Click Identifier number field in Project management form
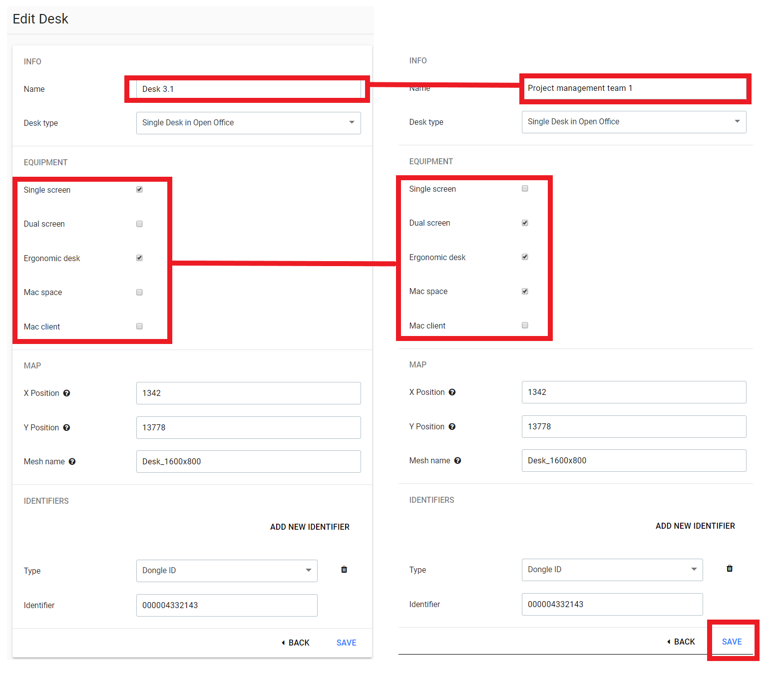784x674 pixels. point(612,605)
